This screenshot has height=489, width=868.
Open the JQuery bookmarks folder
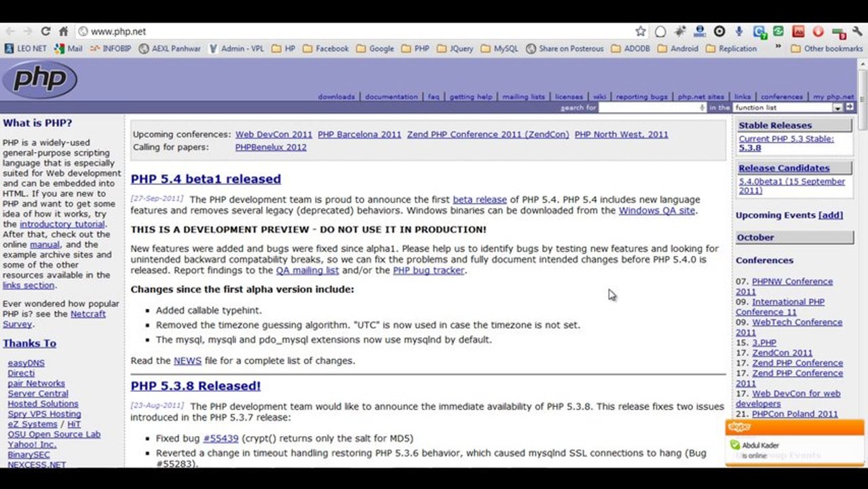tap(455, 49)
